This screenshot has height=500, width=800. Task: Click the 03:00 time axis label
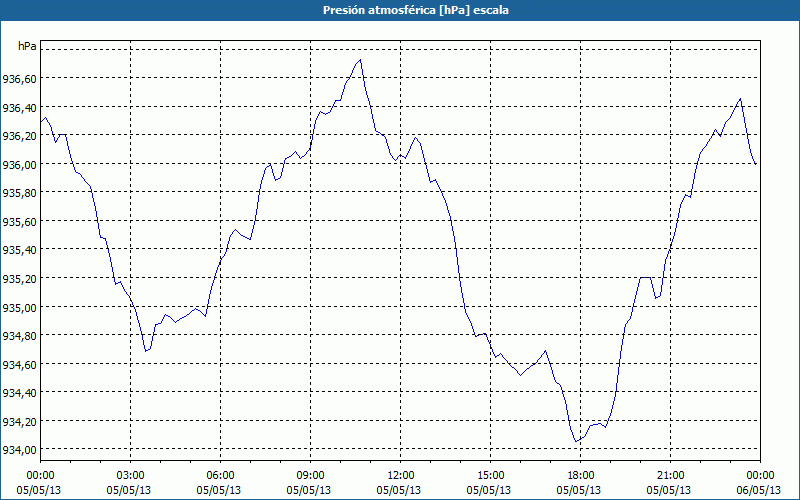pos(130,475)
